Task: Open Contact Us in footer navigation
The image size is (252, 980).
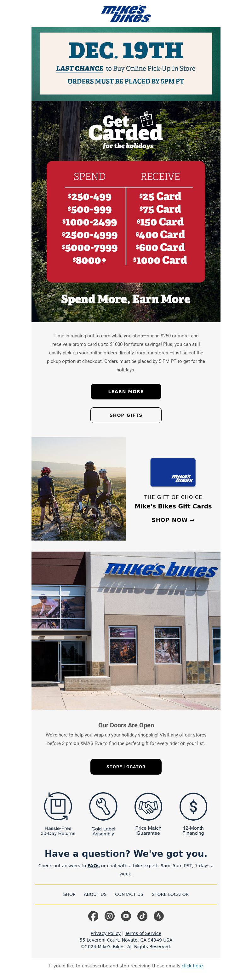Action: click(x=129, y=894)
